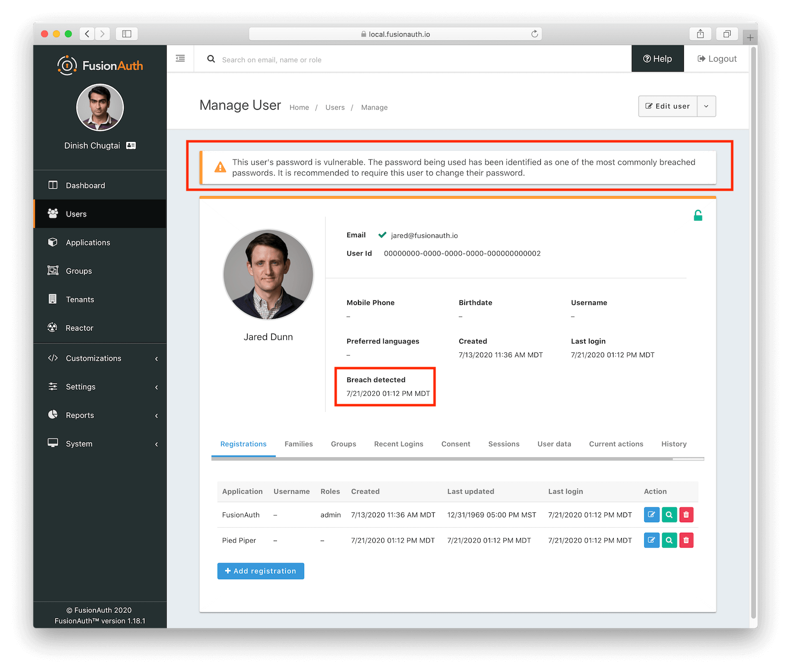Go to Home breadcrumb
Image resolution: width=791 pixels, height=672 pixels.
(299, 107)
